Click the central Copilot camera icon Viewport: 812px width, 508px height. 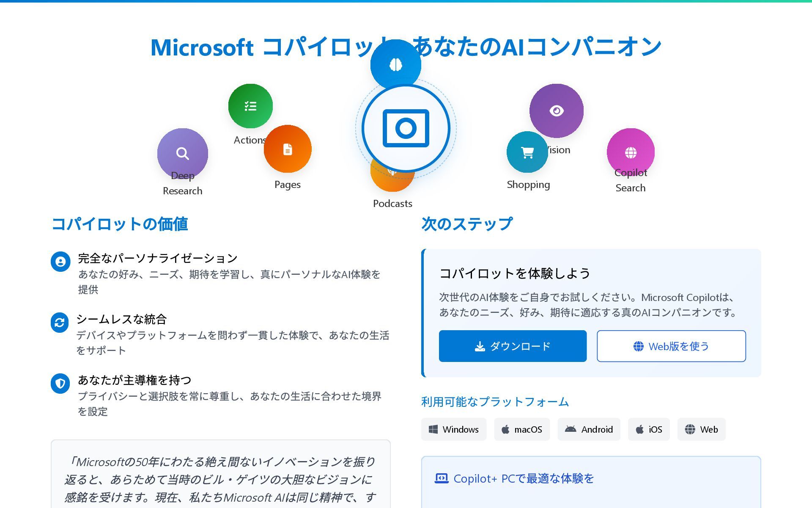coord(406,128)
